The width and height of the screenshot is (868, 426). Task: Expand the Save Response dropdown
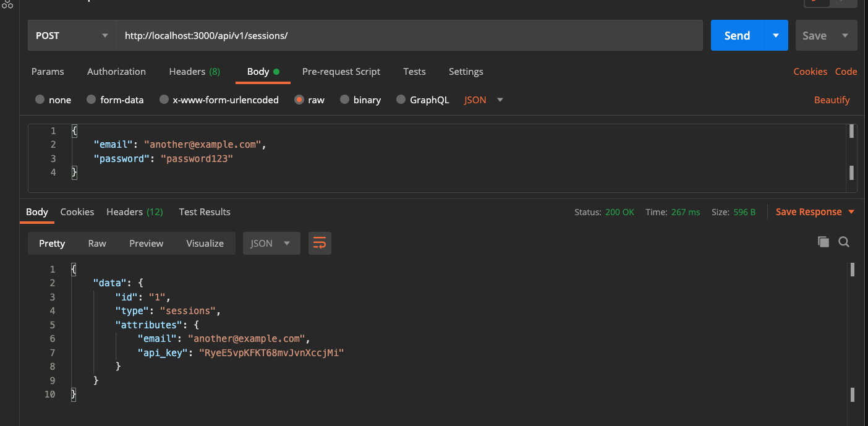(851, 211)
